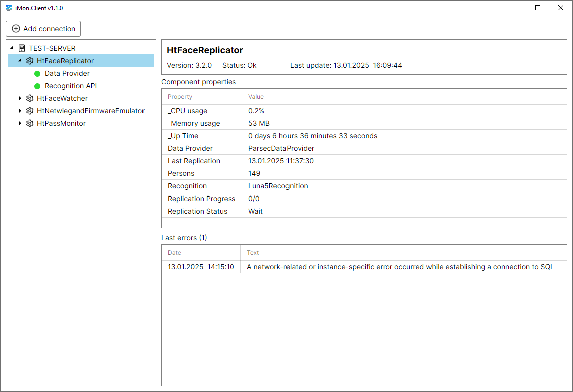The image size is (573, 392).
Task: Sort errors by the Date column header
Action: point(174,253)
